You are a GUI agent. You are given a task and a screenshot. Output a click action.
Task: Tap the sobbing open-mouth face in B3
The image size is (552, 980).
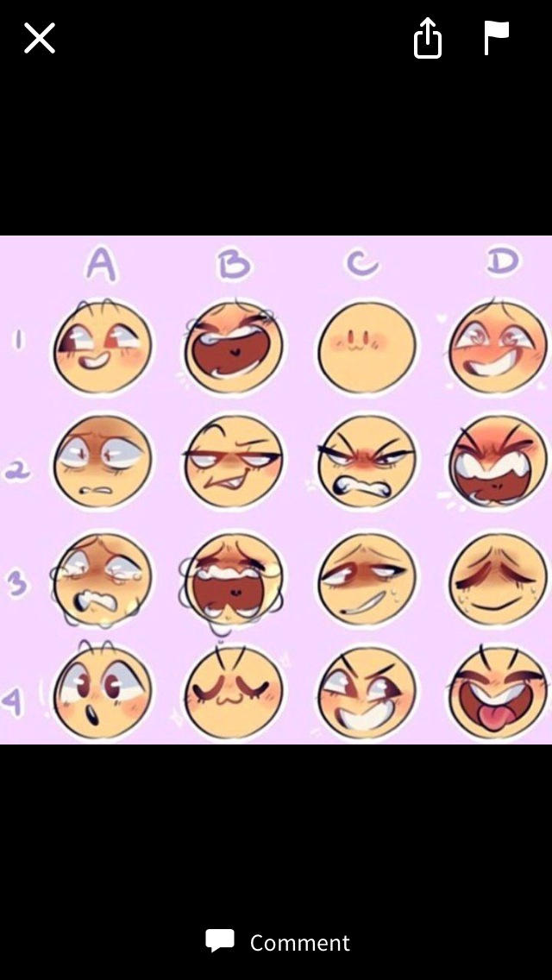click(x=233, y=580)
